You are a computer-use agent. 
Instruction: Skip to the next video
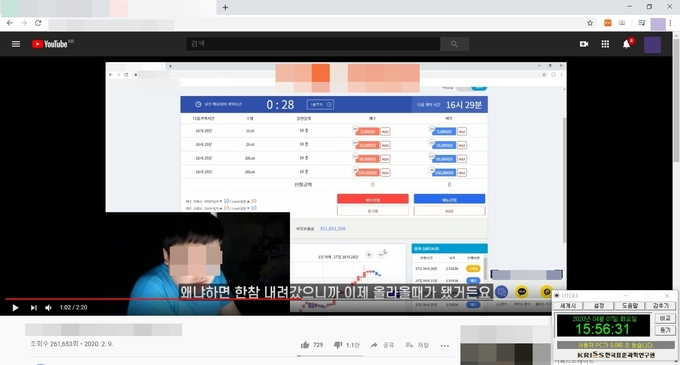pyautogui.click(x=33, y=307)
